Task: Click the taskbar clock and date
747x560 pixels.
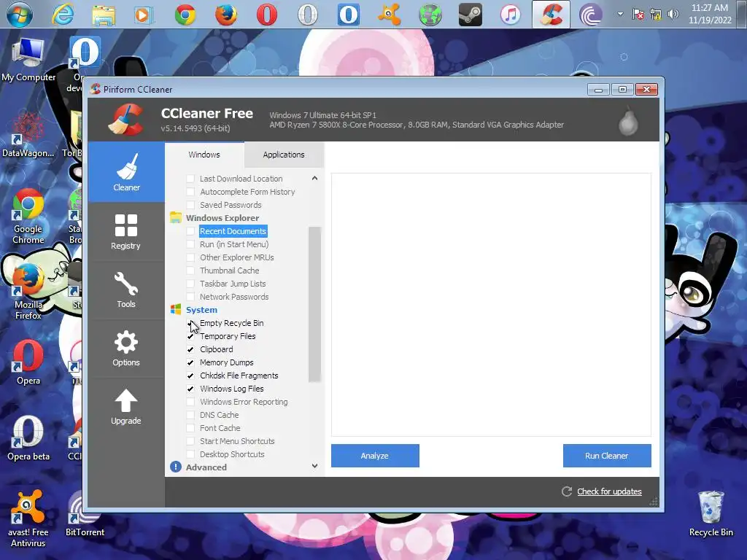Action: click(710, 15)
